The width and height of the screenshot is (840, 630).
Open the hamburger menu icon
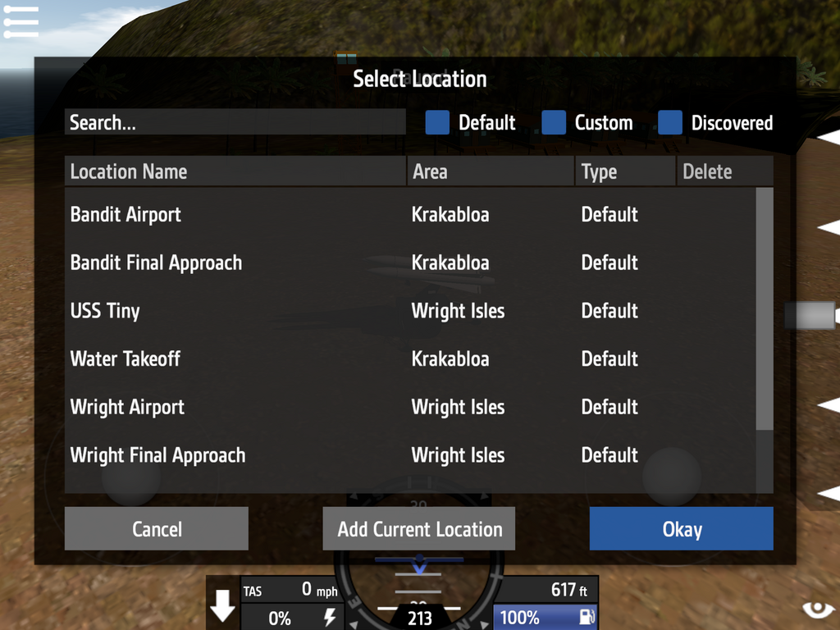click(21, 22)
